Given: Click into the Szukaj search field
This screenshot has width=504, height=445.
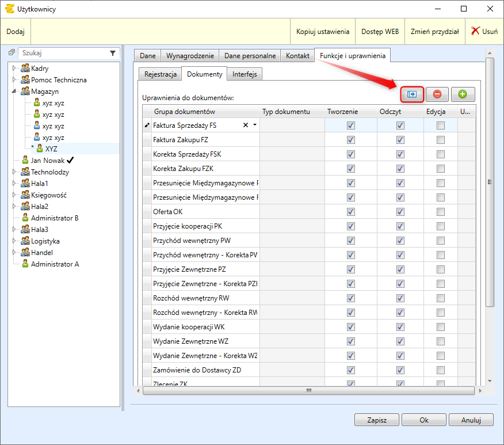Looking at the screenshot, I should pos(63,53).
